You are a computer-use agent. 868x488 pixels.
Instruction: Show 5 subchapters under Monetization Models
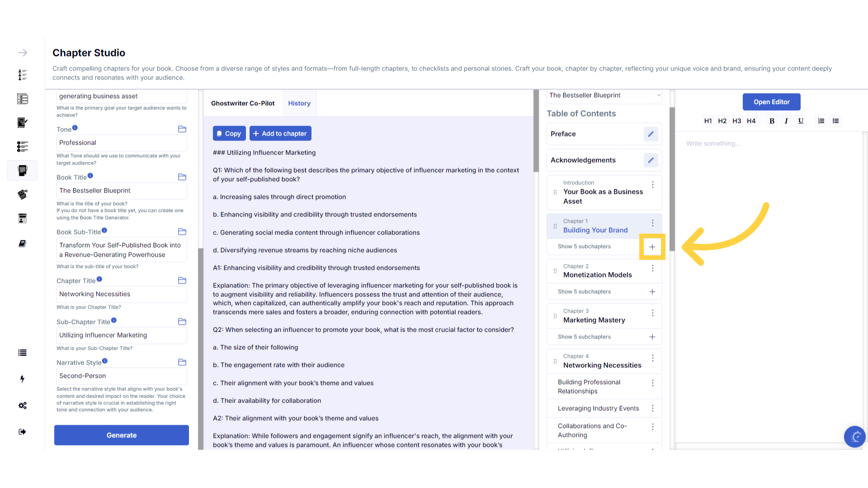[584, 292]
